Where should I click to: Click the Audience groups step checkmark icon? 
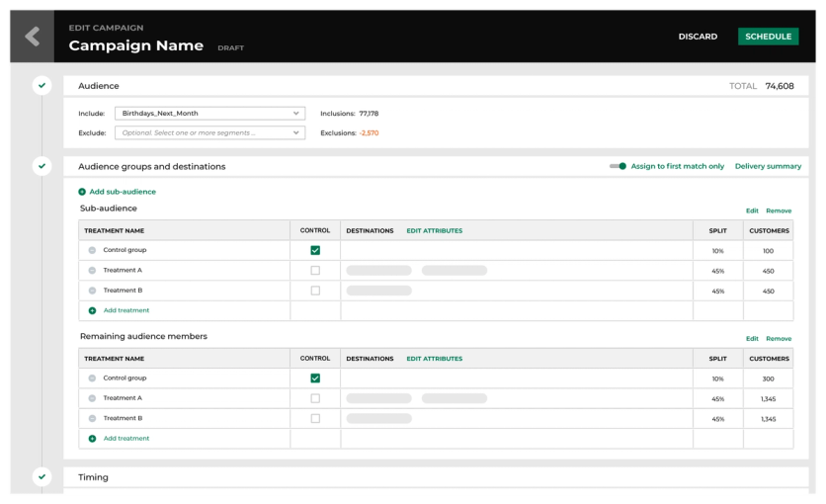point(41,166)
